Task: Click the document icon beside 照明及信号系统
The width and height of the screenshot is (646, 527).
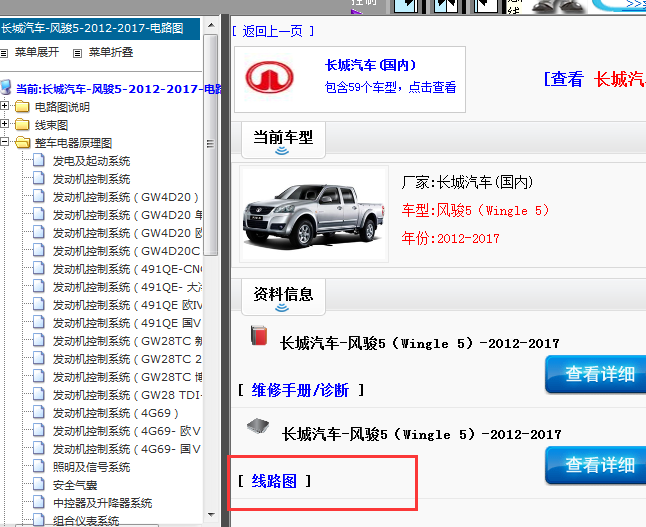Action: (39, 466)
